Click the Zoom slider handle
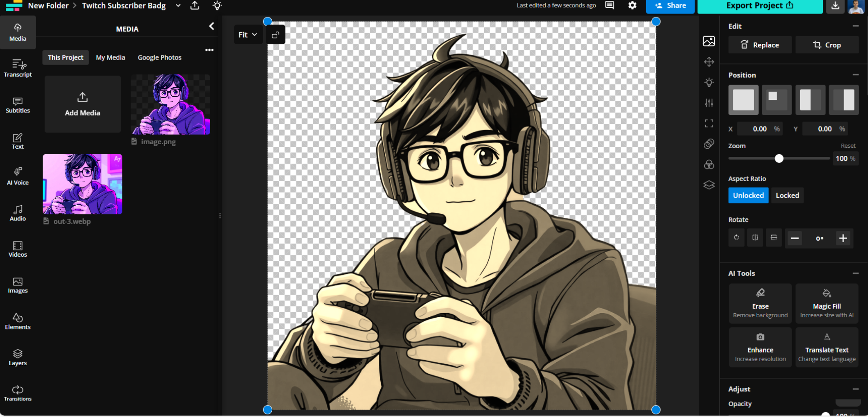 coord(778,159)
